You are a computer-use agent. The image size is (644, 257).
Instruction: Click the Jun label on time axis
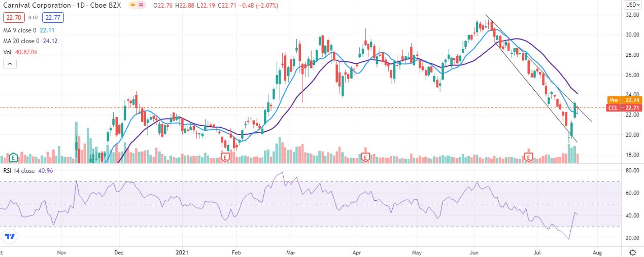pos(474,252)
